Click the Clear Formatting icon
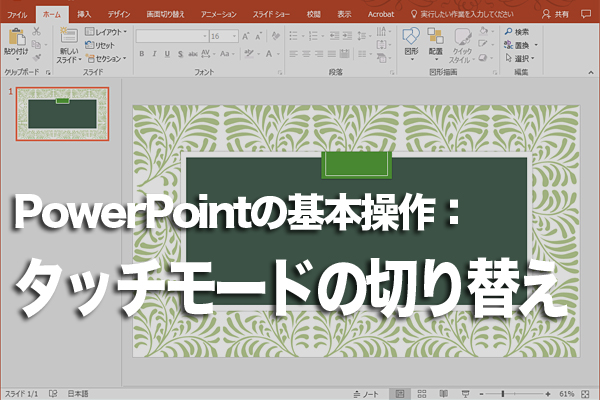The image size is (600, 400). [276, 36]
